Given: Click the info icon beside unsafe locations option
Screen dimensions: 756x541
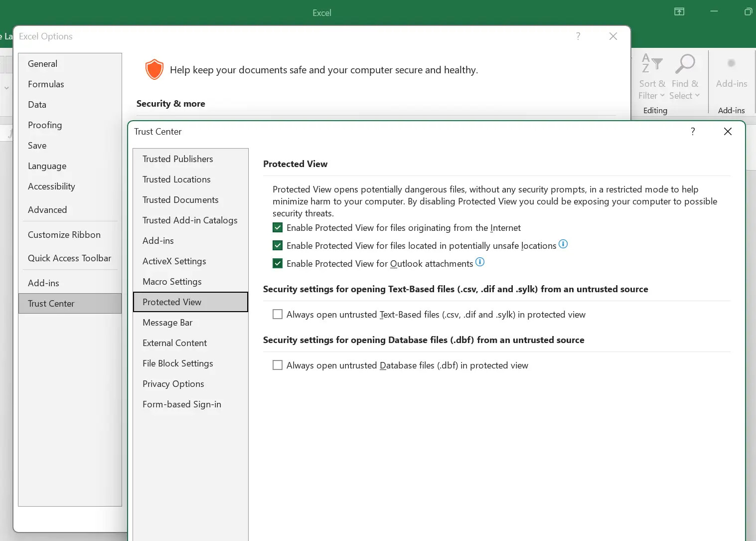Looking at the screenshot, I should (x=563, y=244).
